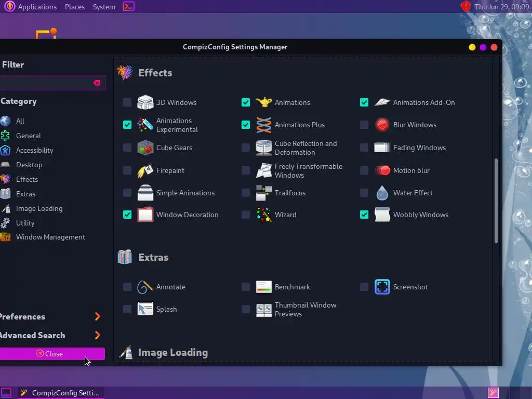The image size is (532, 399).
Task: Open the Animations lamp icon
Action: click(x=263, y=102)
